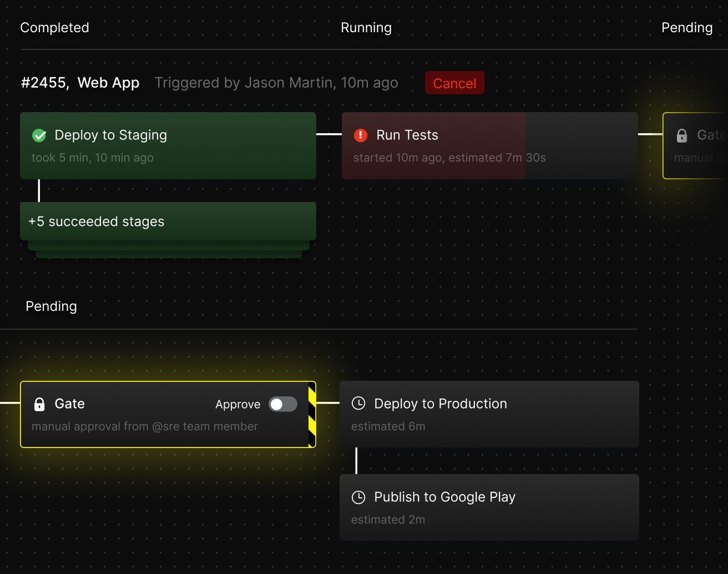Select the Completed column header
Viewport: 728px width, 574px height.
(x=54, y=28)
